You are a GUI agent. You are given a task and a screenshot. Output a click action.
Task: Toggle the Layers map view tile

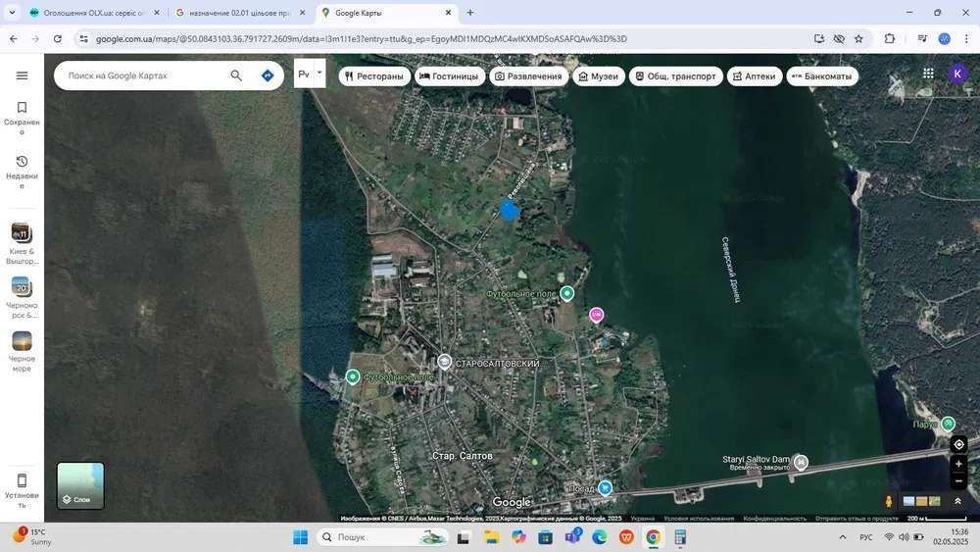click(80, 485)
